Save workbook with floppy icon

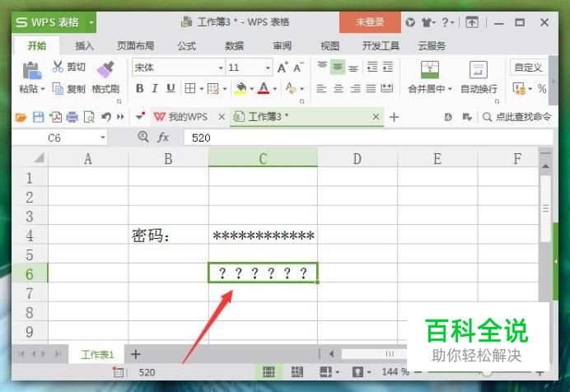[x=38, y=117]
